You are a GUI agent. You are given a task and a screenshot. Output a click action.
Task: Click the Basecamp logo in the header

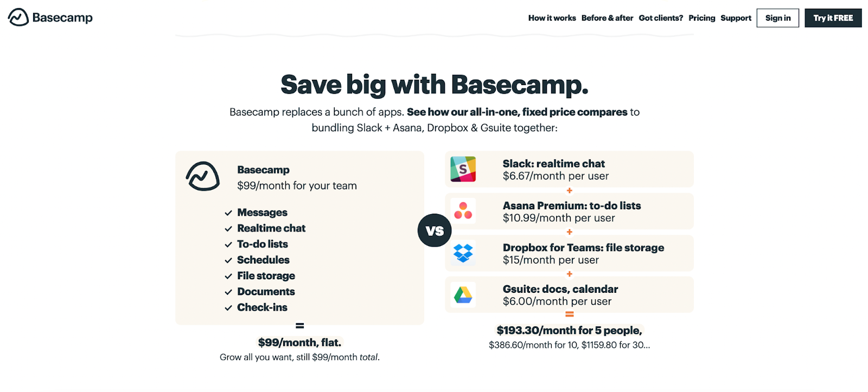(50, 17)
